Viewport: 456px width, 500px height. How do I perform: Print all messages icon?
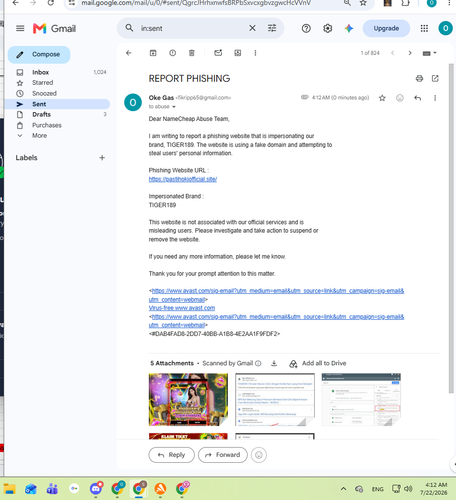(419, 78)
